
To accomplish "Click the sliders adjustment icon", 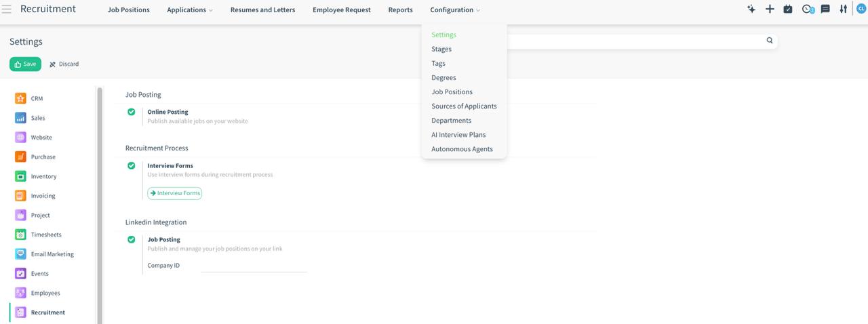I will point(844,9).
